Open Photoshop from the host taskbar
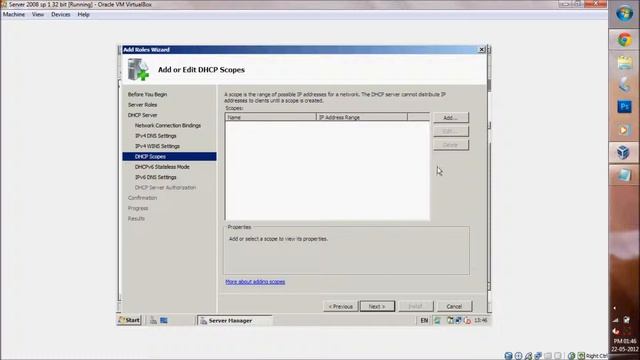 pyautogui.click(x=624, y=107)
